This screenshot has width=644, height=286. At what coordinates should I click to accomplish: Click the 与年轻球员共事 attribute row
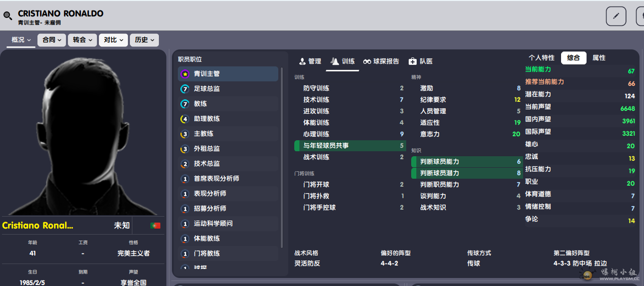click(349, 146)
